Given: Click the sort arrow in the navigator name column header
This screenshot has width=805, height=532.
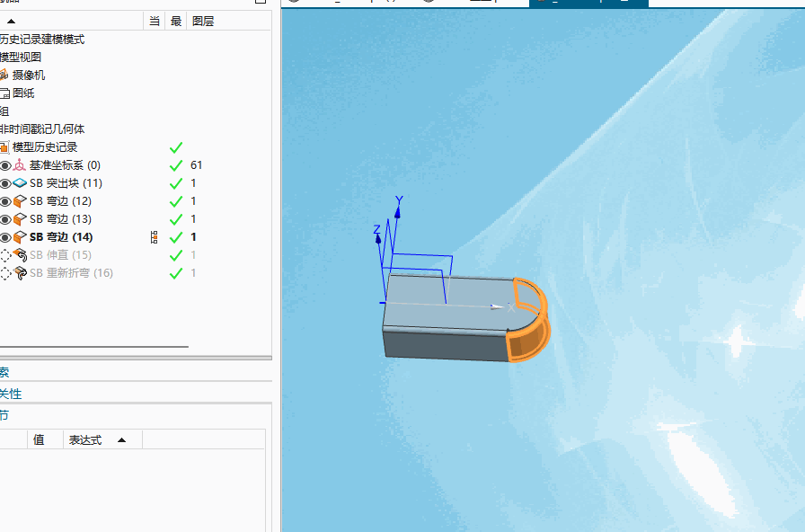Looking at the screenshot, I should [x=11, y=21].
